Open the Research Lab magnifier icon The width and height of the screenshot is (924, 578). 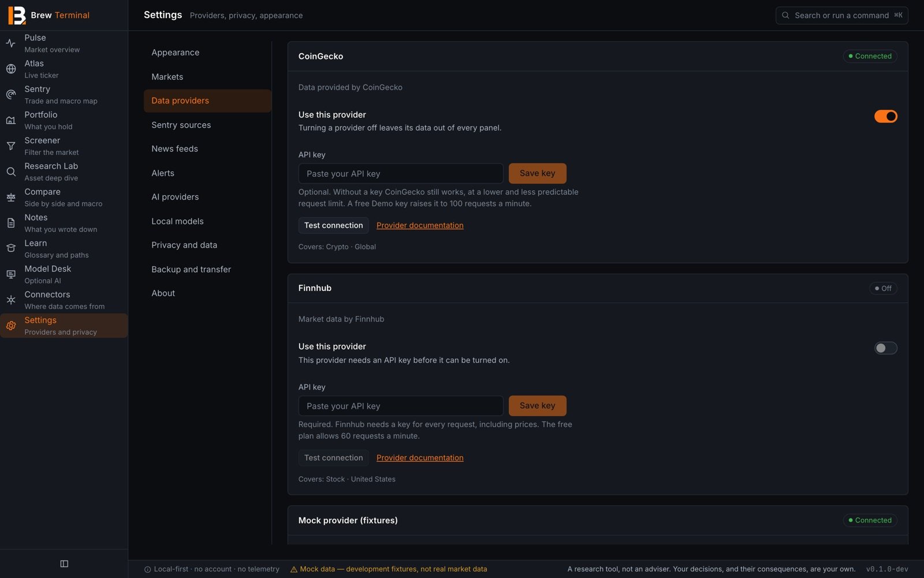pyautogui.click(x=11, y=172)
